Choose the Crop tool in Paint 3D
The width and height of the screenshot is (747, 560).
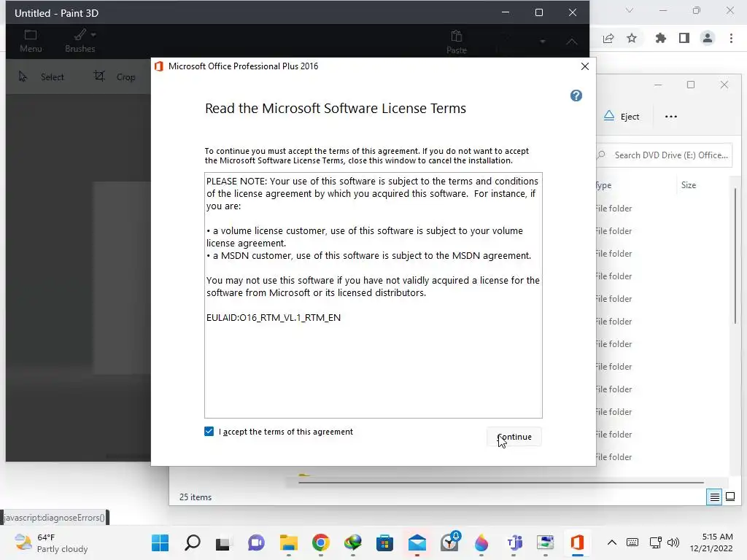115,77
